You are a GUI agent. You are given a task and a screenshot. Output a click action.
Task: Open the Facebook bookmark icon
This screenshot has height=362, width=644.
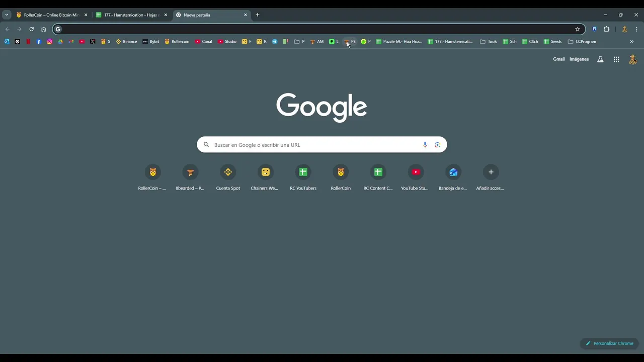[39, 42]
